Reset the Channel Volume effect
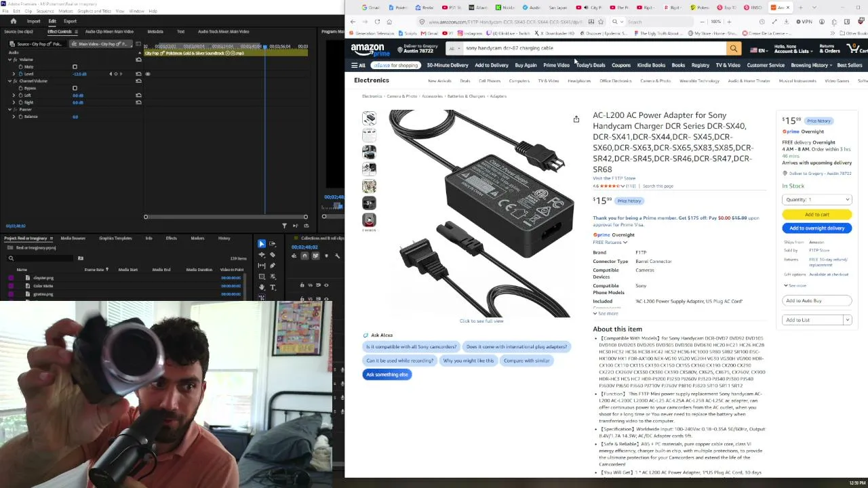This screenshot has width=868, height=488. point(138,81)
